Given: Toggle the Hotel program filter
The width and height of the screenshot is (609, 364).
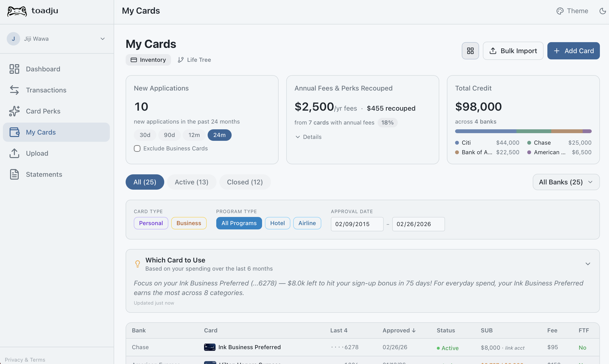Looking at the screenshot, I should (x=277, y=223).
